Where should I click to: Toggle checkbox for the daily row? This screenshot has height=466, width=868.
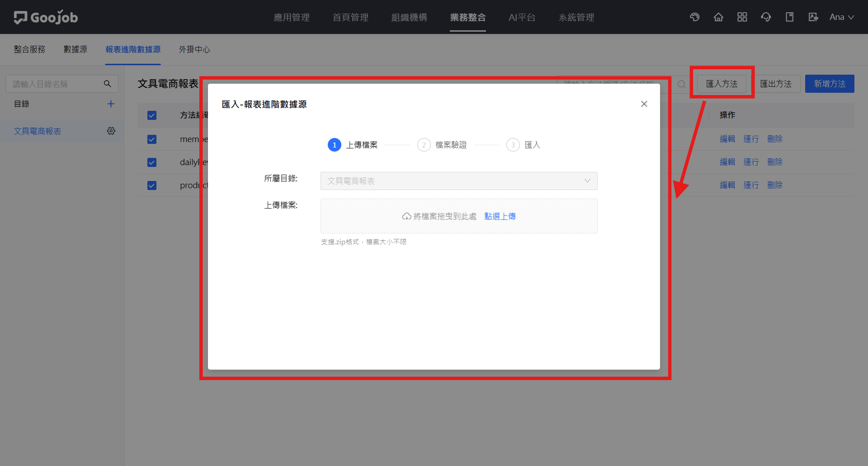[x=152, y=162]
